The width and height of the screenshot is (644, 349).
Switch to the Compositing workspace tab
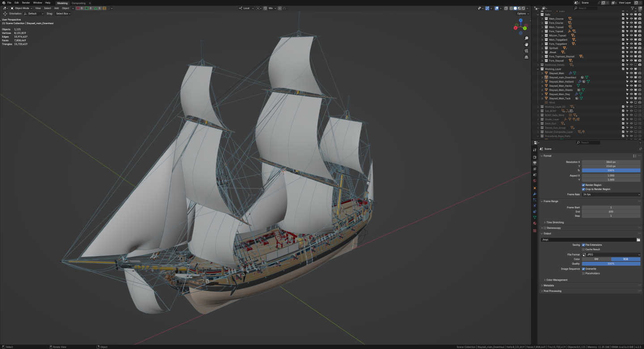coord(78,3)
